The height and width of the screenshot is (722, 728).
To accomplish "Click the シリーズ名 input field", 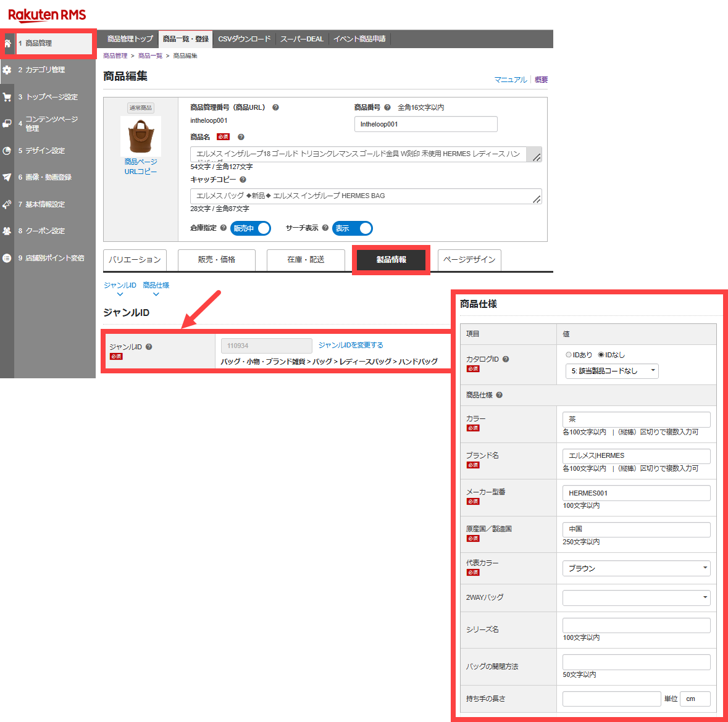I will [636, 626].
